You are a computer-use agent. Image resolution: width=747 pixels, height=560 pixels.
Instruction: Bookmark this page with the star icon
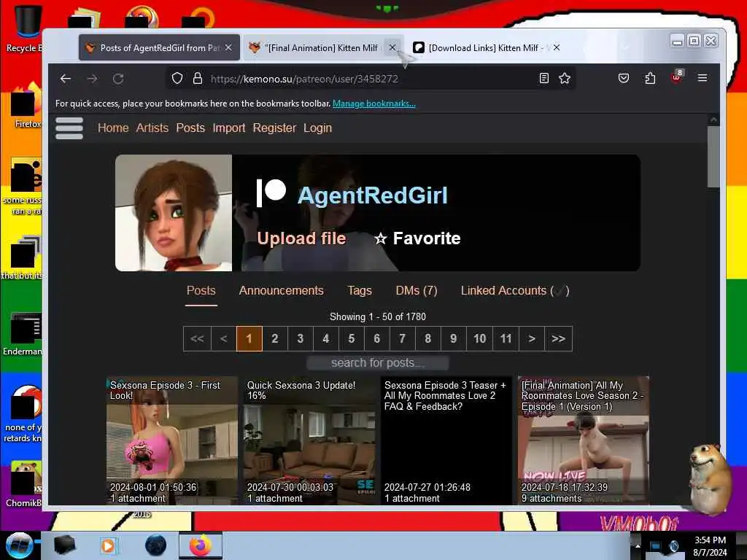(565, 78)
